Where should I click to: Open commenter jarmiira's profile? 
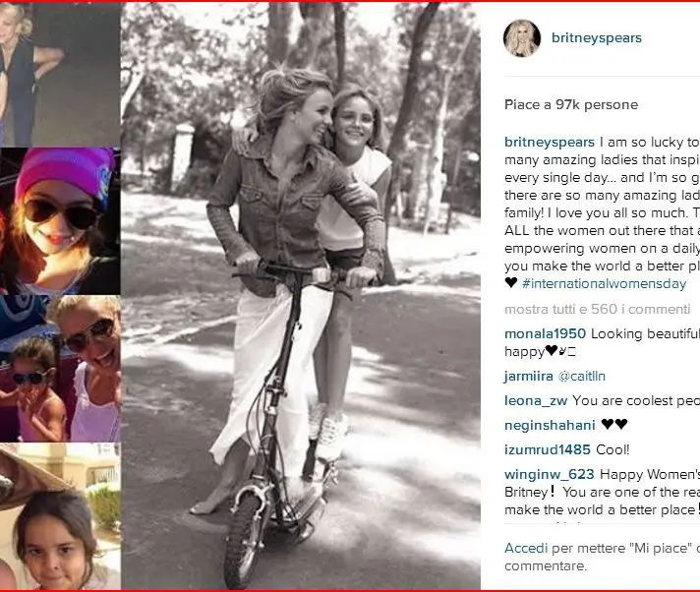click(x=529, y=376)
